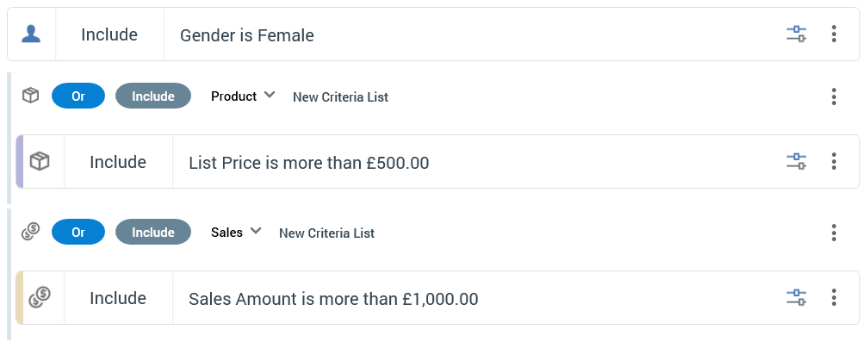Open the settings sliders for the List Price criterion
This screenshot has width=868, height=348.
(x=796, y=162)
